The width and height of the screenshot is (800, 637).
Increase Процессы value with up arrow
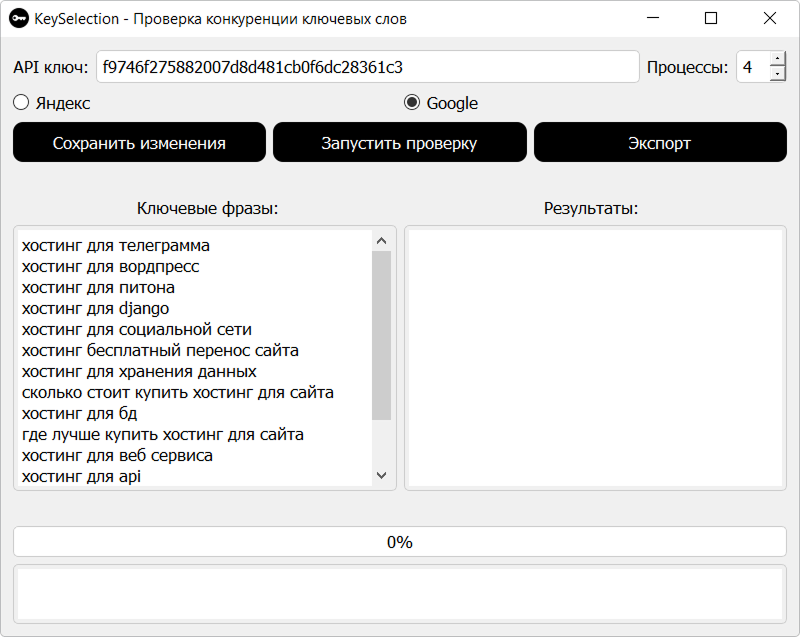(x=777, y=59)
